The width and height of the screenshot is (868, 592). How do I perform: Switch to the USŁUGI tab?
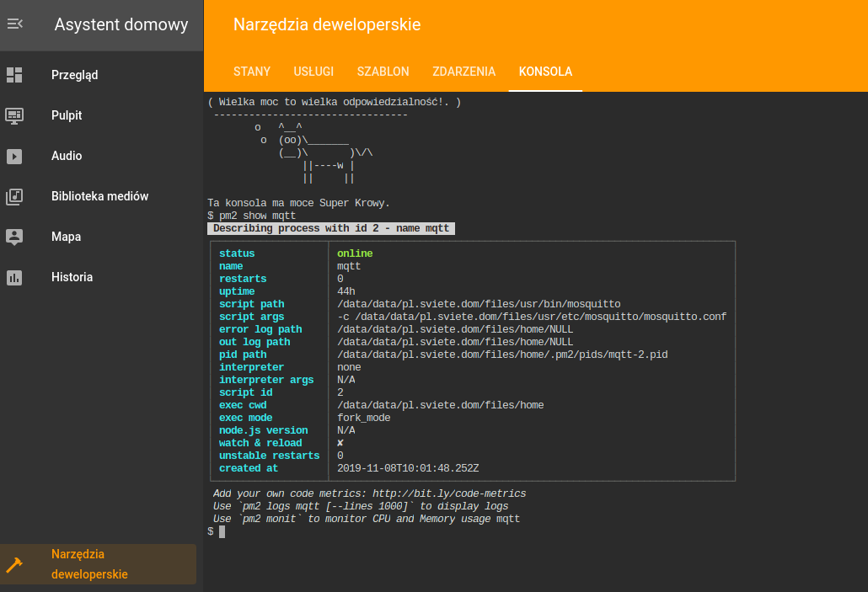pos(313,72)
